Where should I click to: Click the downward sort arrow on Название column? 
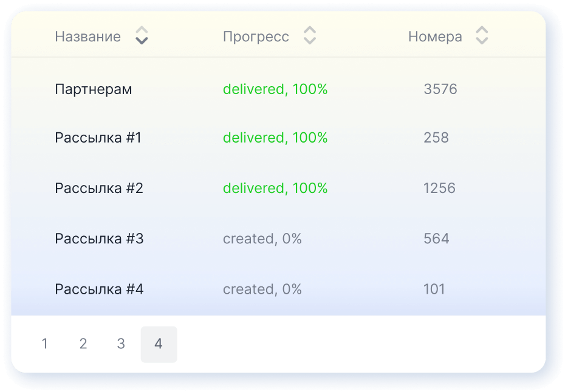[142, 41]
